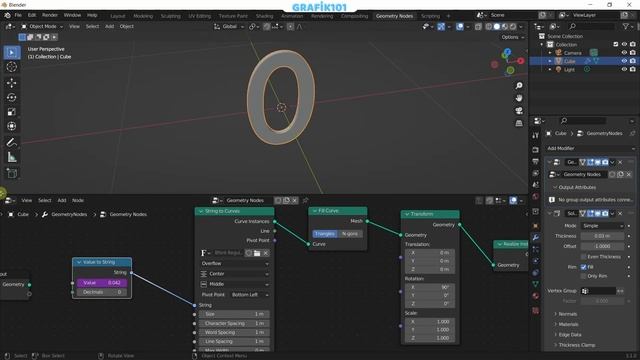Viewport: 640px width, 360px height.
Task: Open font folder in String to Curves
Action: 257,253
